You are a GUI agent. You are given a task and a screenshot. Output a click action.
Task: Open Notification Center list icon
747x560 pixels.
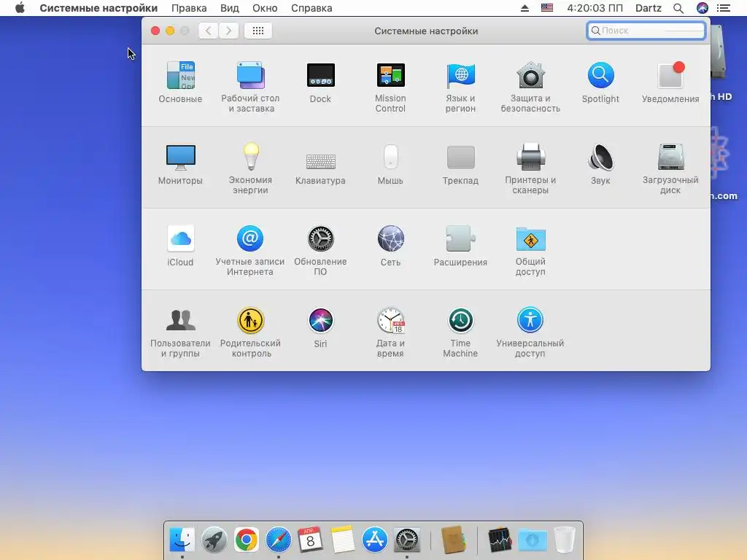click(x=724, y=8)
